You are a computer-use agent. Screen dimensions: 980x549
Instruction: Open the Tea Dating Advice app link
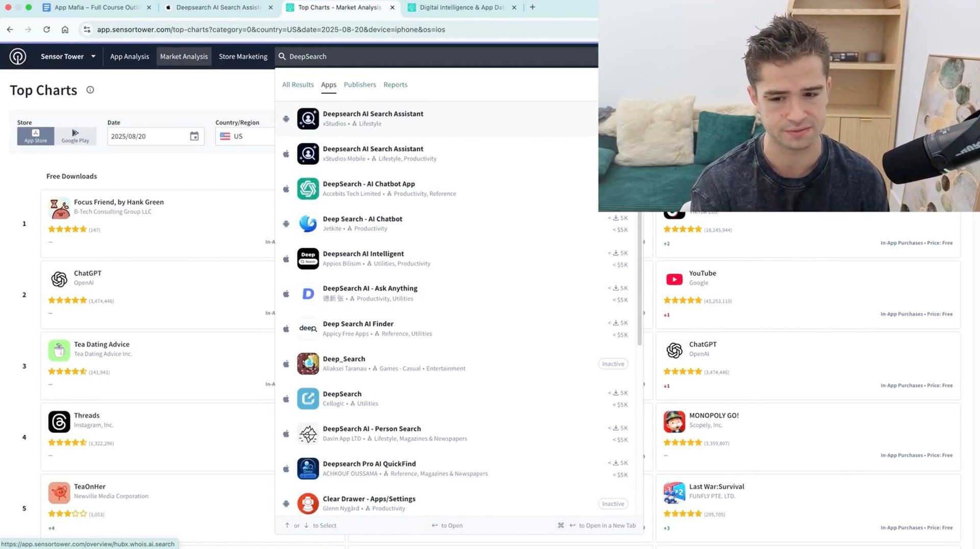pyautogui.click(x=102, y=344)
